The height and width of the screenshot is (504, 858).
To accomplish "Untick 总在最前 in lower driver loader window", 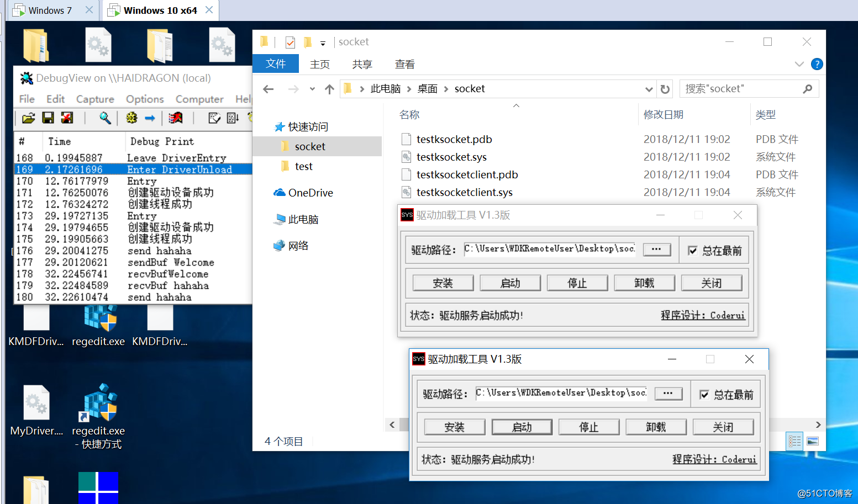I will [704, 395].
